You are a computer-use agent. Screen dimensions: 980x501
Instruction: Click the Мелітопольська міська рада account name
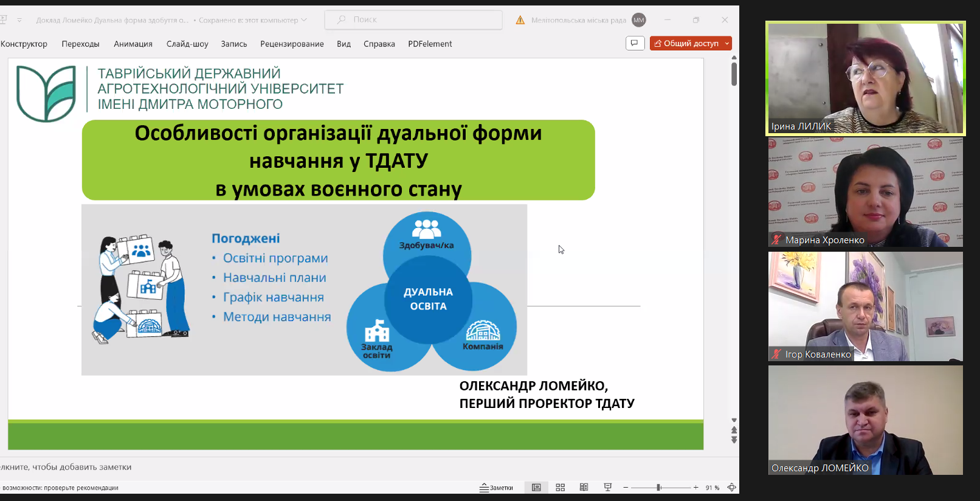pos(579,20)
